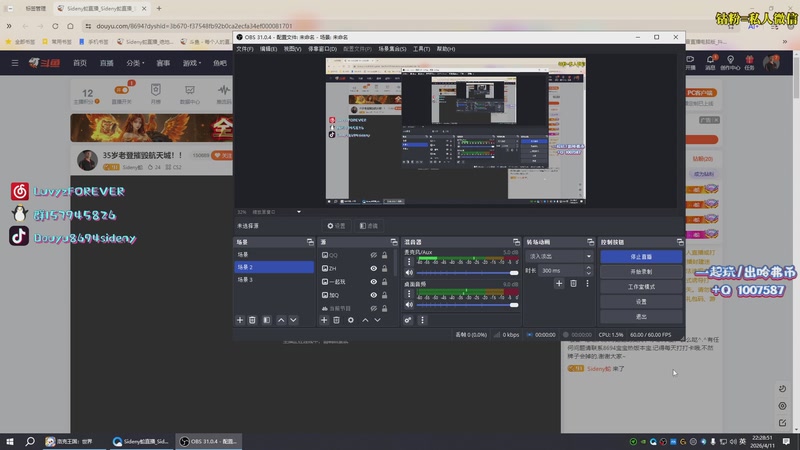Expand Douyu 分类 category dropdown

pyautogui.click(x=135, y=63)
